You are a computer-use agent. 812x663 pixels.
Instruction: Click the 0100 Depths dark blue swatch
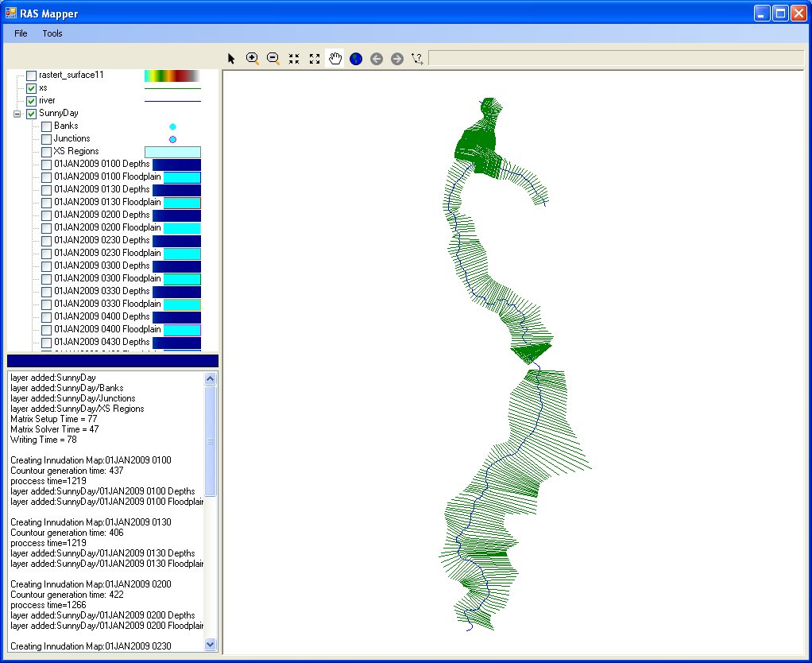pyautogui.click(x=176, y=165)
